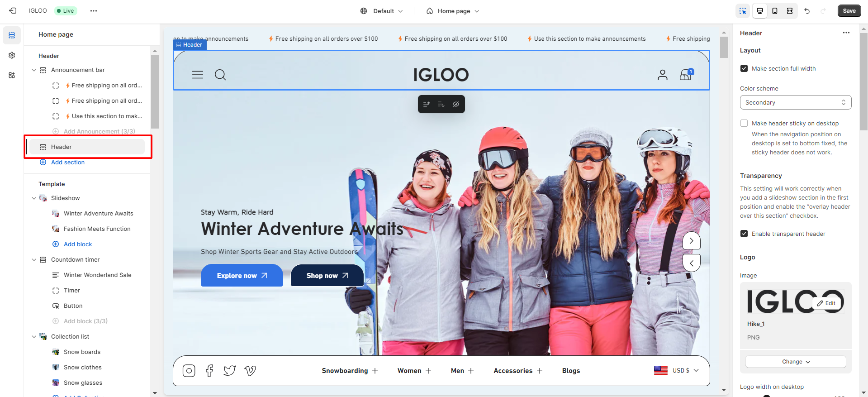Screen dimensions: 868x397
Task: Click the search magnifier in store header
Action: pos(220,75)
